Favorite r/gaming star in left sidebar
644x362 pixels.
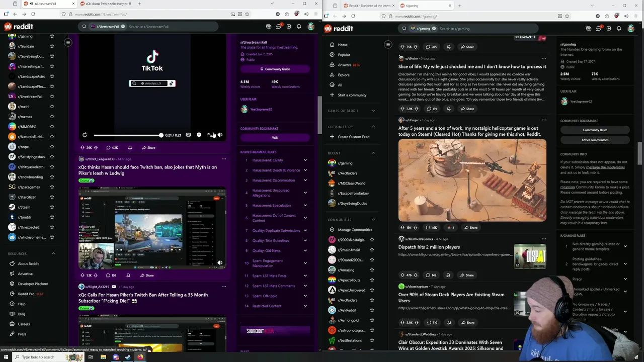[x=52, y=36]
